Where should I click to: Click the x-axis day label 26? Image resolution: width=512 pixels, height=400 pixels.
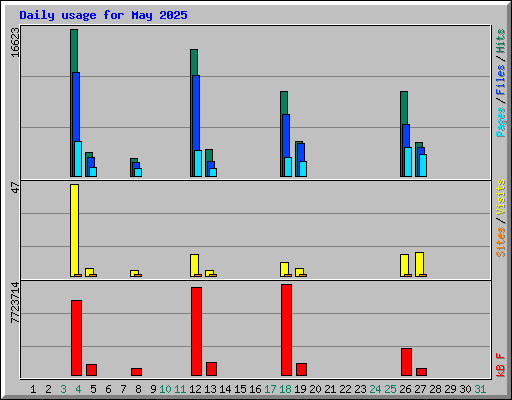405,389
